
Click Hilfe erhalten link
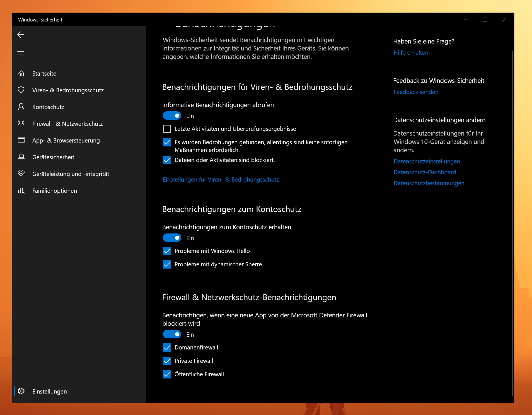click(x=411, y=53)
